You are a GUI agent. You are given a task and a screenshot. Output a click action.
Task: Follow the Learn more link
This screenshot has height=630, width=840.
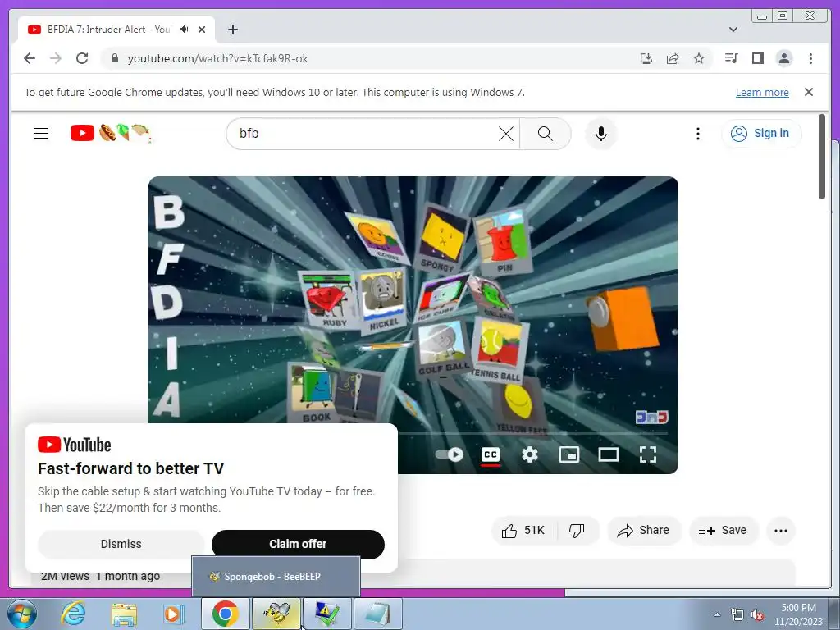click(x=762, y=92)
